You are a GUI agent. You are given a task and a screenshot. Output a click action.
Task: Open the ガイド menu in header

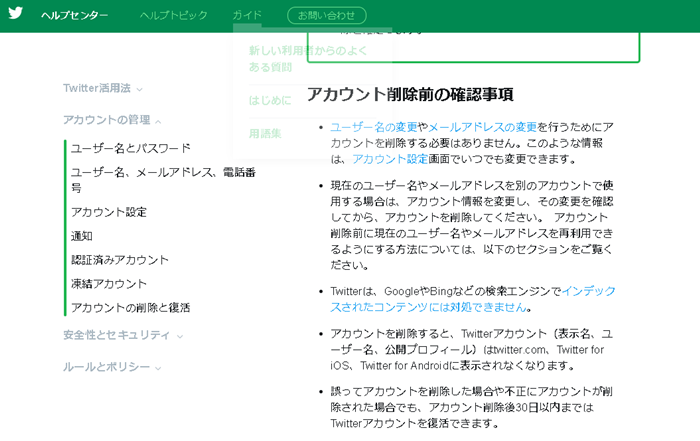click(x=247, y=15)
